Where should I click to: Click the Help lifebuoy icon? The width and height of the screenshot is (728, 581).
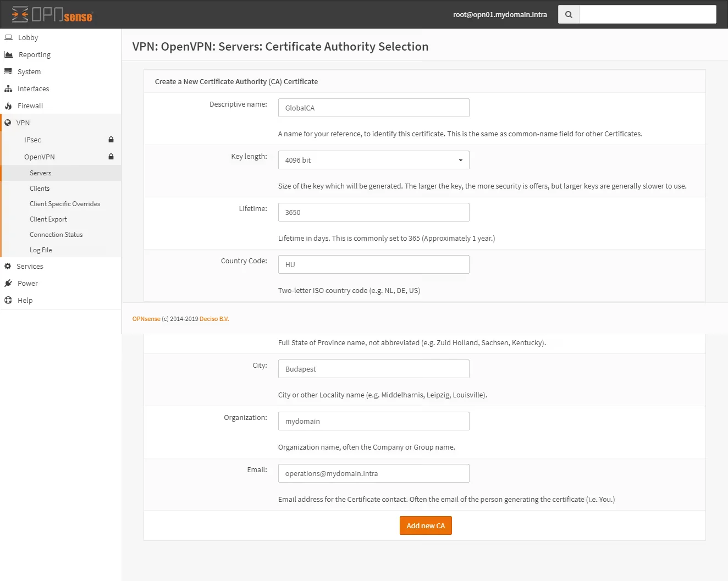point(8,300)
